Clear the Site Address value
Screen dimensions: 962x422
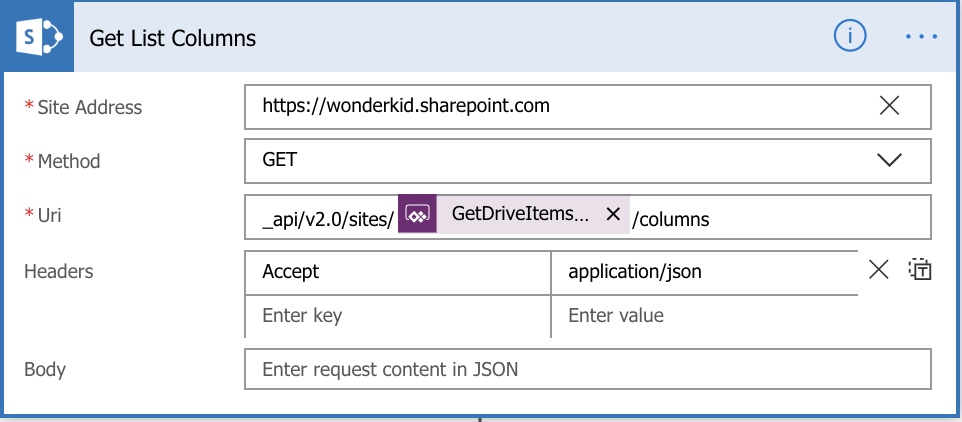tap(889, 106)
